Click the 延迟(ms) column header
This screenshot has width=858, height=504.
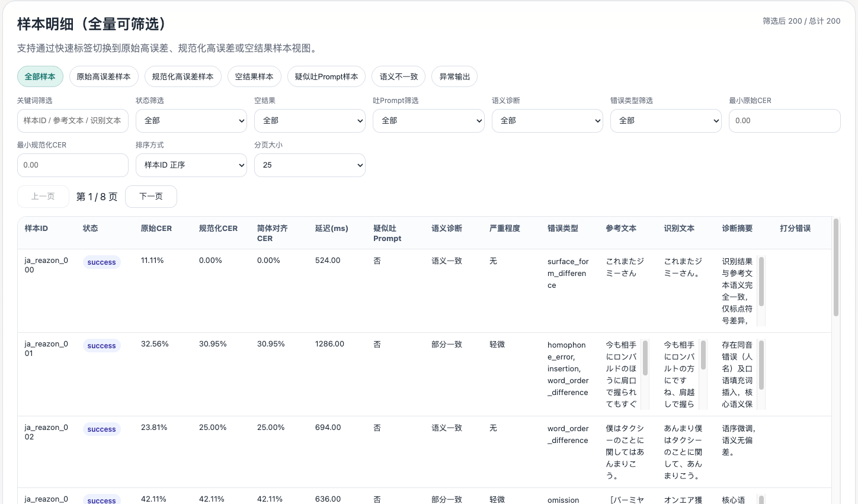[332, 229]
